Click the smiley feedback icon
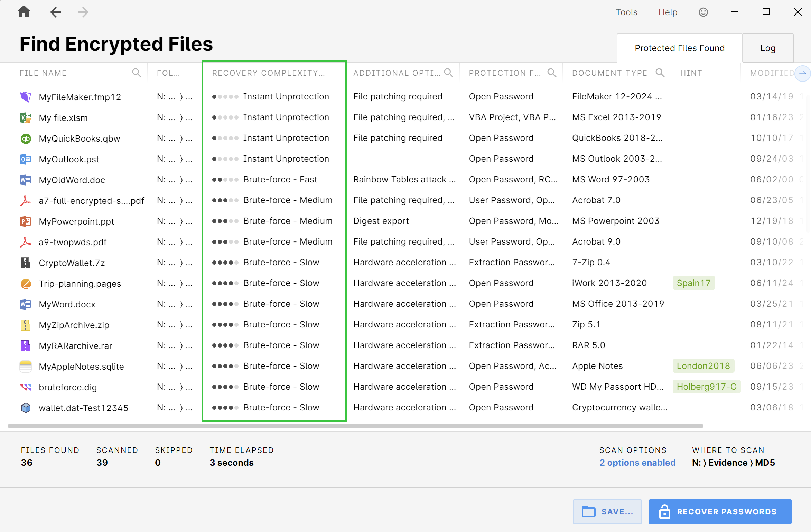The image size is (811, 532). 703,12
